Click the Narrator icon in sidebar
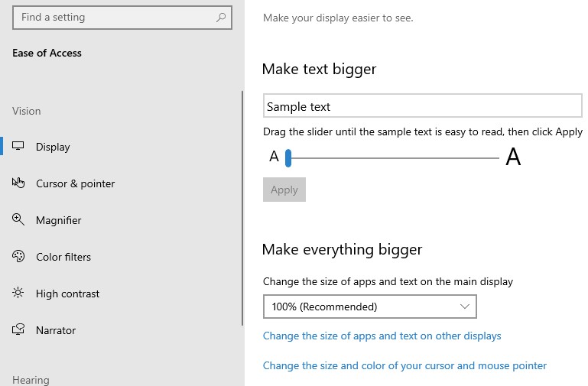Screen dimensions: 588x386 click(x=19, y=330)
